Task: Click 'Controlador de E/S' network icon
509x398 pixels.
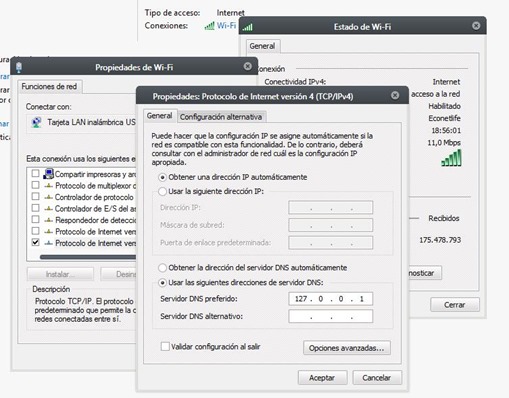Action: 49,209
